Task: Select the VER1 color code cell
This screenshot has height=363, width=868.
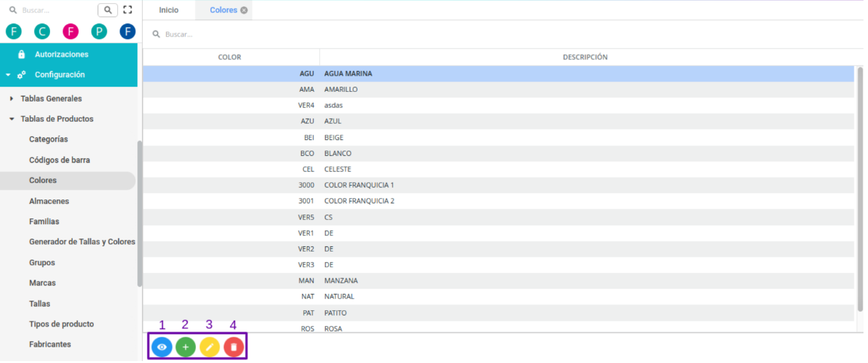Action: [231, 233]
